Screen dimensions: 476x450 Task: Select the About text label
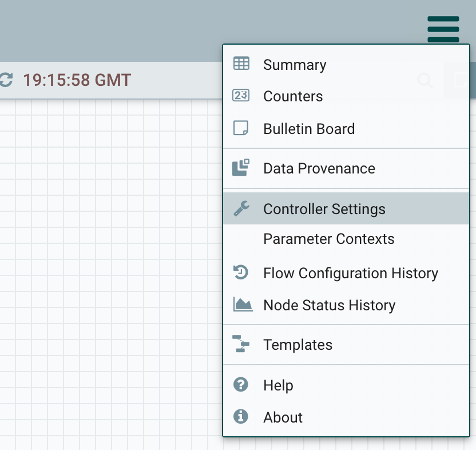tap(283, 417)
